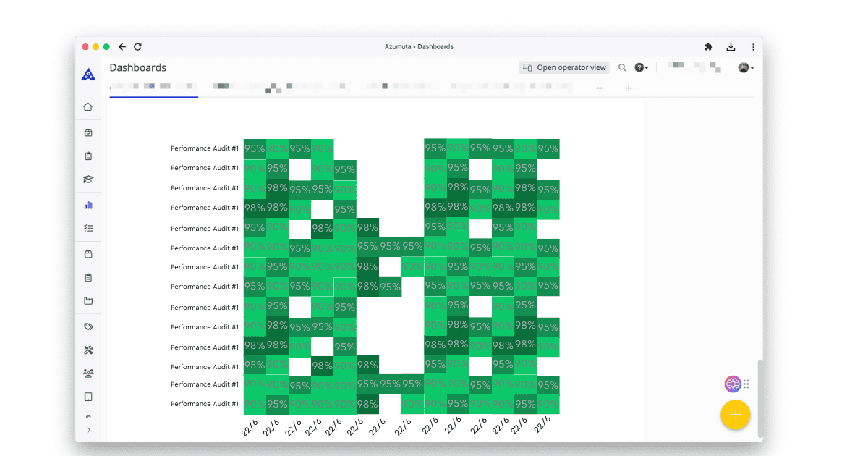
Task: Open the tag icon section in the sidebar
Action: (x=88, y=326)
